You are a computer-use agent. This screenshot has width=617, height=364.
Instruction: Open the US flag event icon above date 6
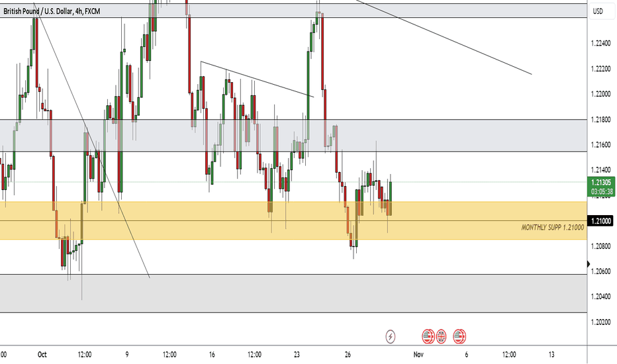pos(459,336)
